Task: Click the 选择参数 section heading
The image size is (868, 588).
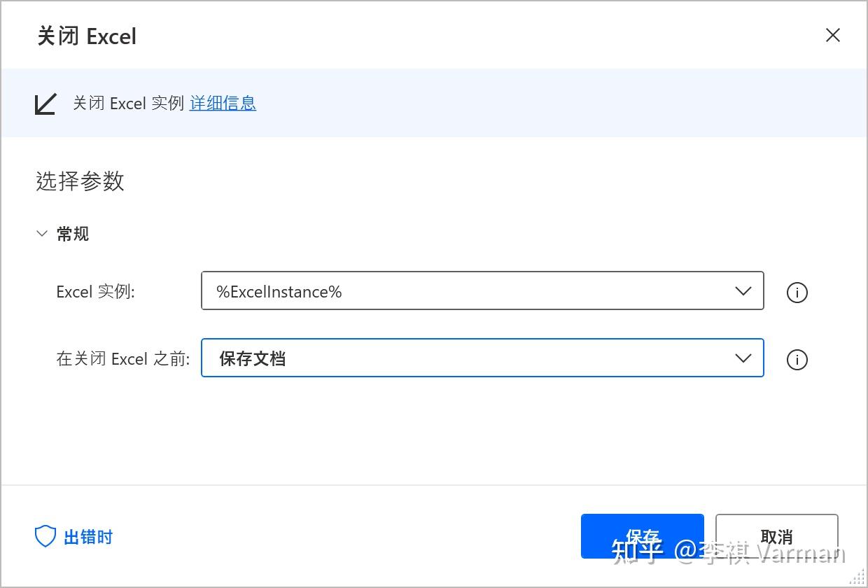Action: coord(80,182)
